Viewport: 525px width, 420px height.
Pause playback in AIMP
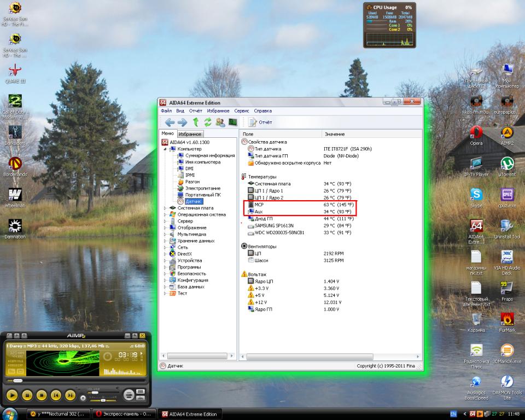coord(27,395)
